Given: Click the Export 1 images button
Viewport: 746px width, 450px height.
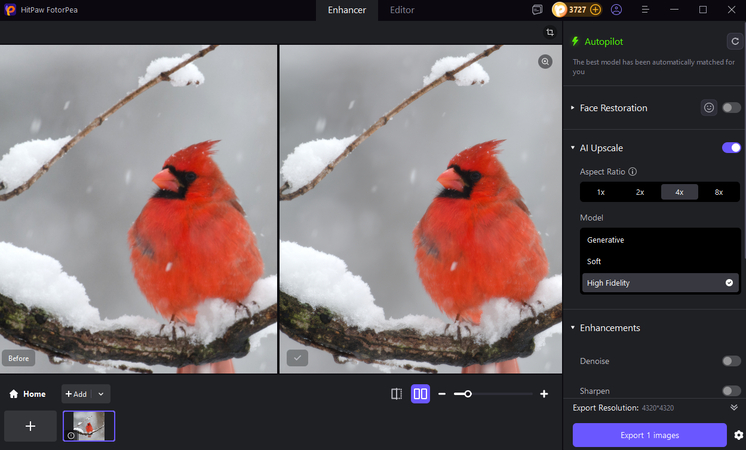Looking at the screenshot, I should (649, 435).
